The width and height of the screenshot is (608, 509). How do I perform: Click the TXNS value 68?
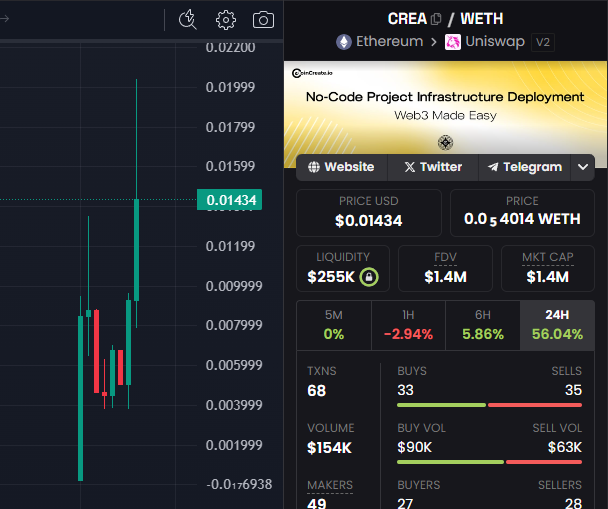click(x=316, y=390)
